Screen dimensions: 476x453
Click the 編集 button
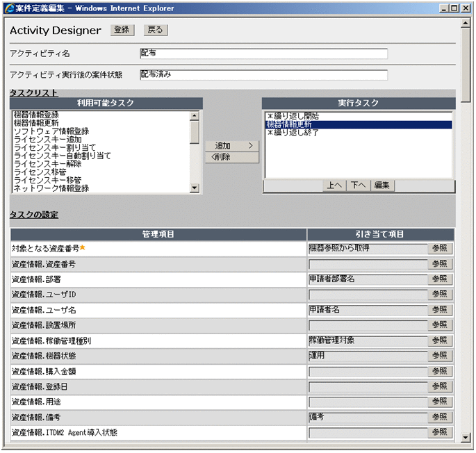pyautogui.click(x=382, y=186)
